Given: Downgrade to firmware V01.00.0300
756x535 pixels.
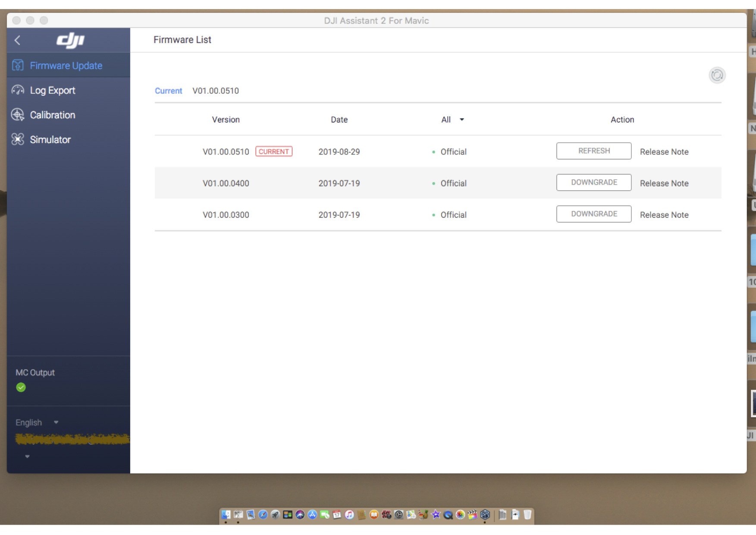Looking at the screenshot, I should click(593, 214).
